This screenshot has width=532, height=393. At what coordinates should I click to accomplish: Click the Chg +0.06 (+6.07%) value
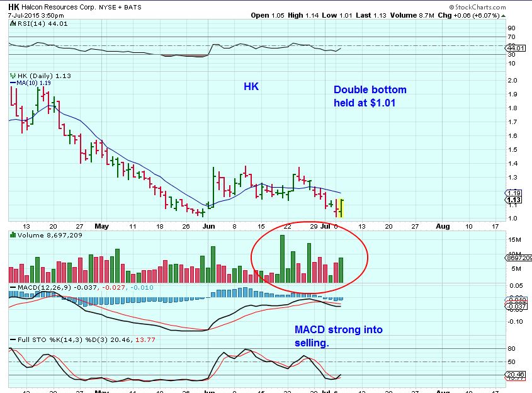click(x=468, y=15)
